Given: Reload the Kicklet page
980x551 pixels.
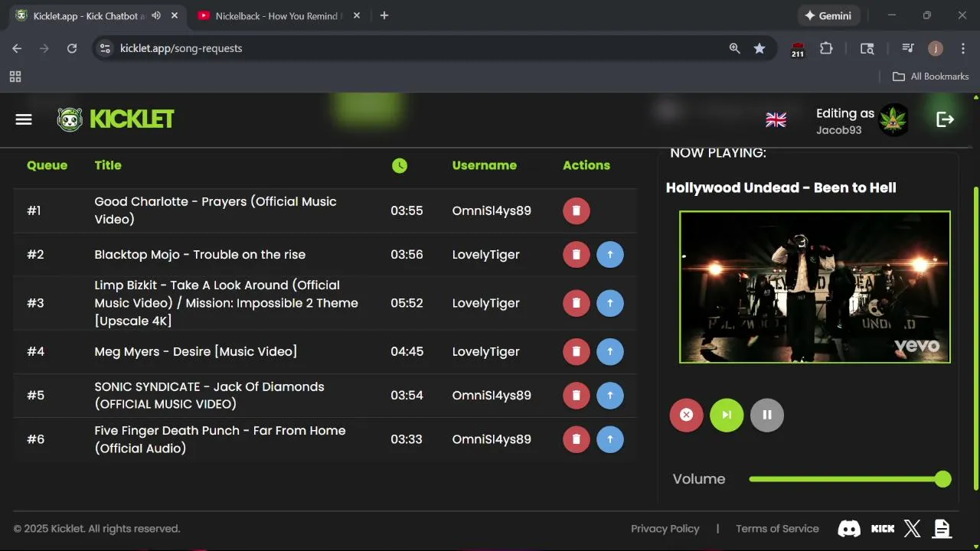Looking at the screenshot, I should point(72,48).
